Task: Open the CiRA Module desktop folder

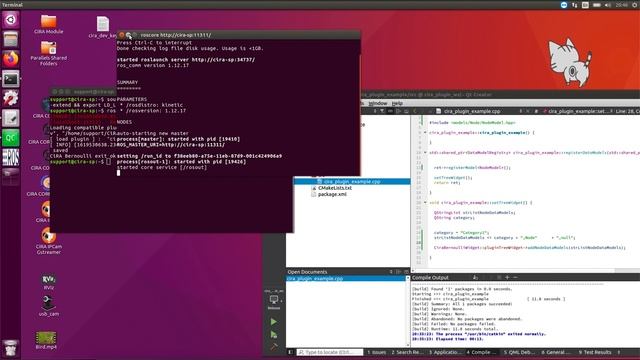Action: pyautogui.click(x=49, y=24)
